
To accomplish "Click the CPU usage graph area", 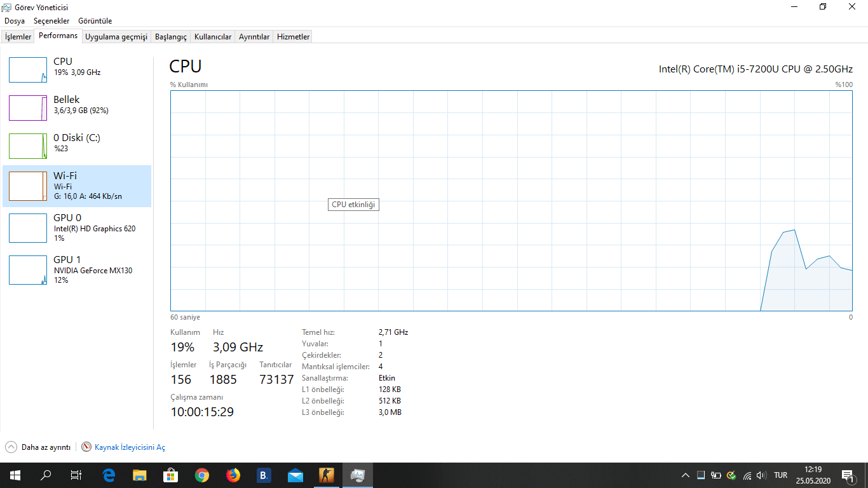I will [511, 201].
